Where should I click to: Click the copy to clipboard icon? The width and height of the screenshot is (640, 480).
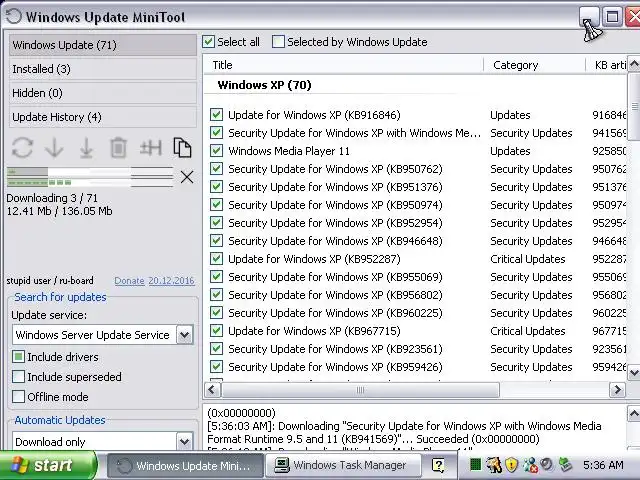coord(182,147)
